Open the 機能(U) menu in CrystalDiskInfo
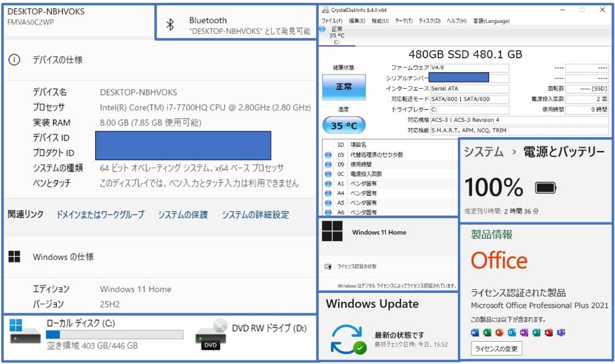The image size is (615, 364). (380, 20)
